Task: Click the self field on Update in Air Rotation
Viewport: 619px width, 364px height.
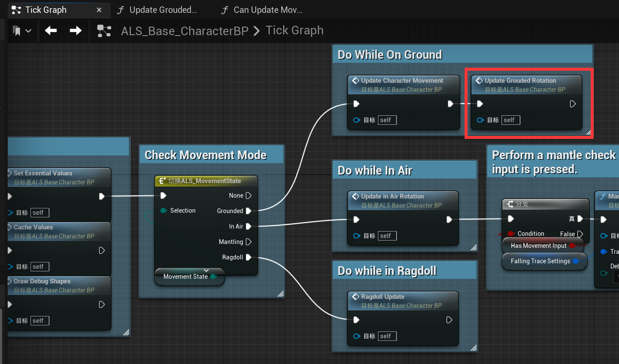Action: click(x=387, y=236)
